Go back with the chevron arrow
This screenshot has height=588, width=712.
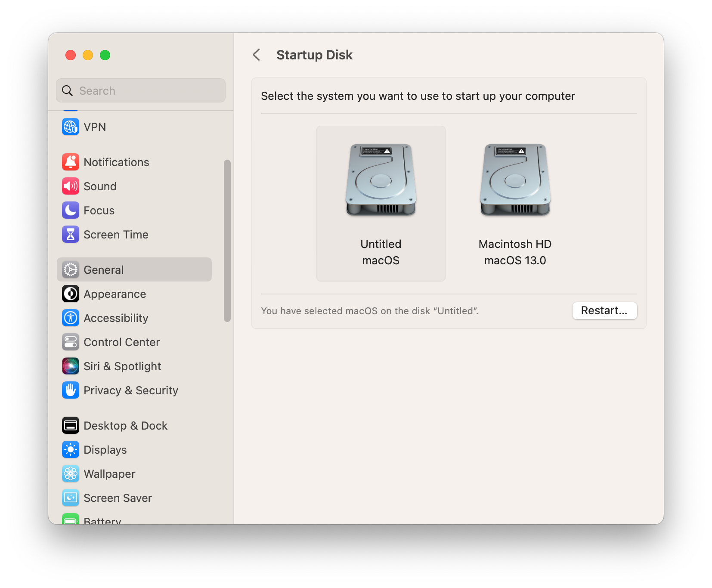click(x=257, y=55)
